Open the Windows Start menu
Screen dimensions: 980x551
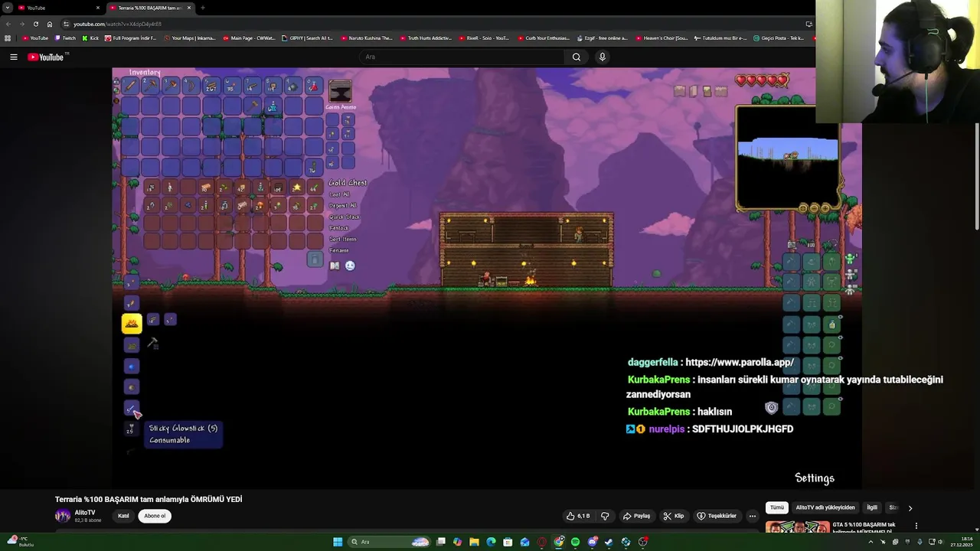coord(338,542)
